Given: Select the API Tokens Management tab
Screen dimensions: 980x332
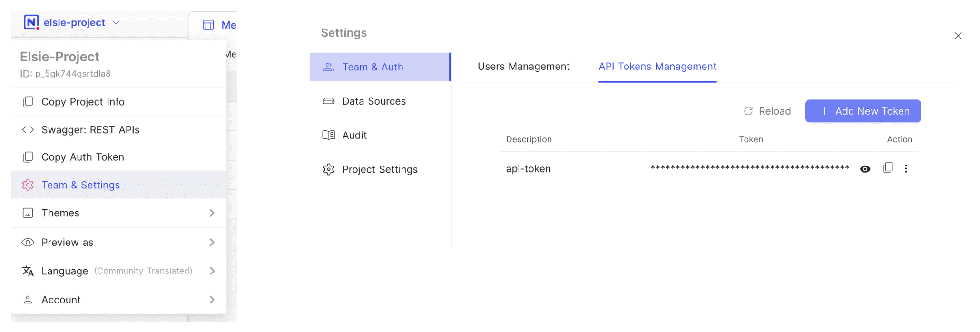Looking at the screenshot, I should tap(657, 67).
